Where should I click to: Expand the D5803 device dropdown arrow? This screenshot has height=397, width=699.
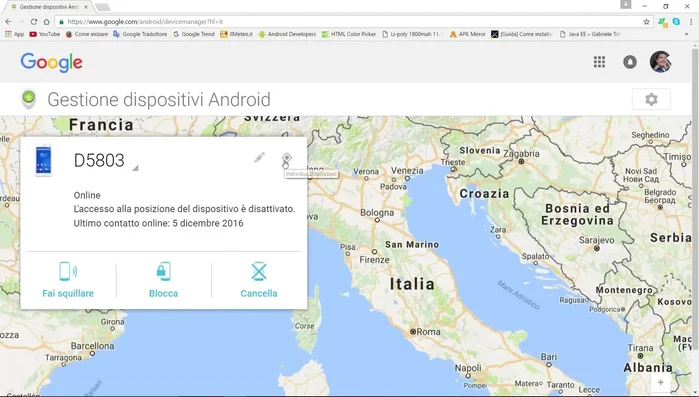click(x=136, y=168)
